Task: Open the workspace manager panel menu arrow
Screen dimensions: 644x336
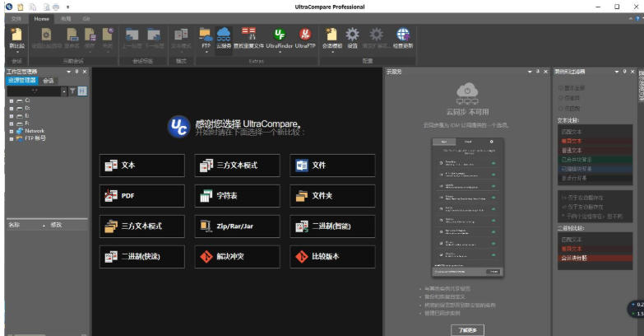Action: tap(68, 72)
